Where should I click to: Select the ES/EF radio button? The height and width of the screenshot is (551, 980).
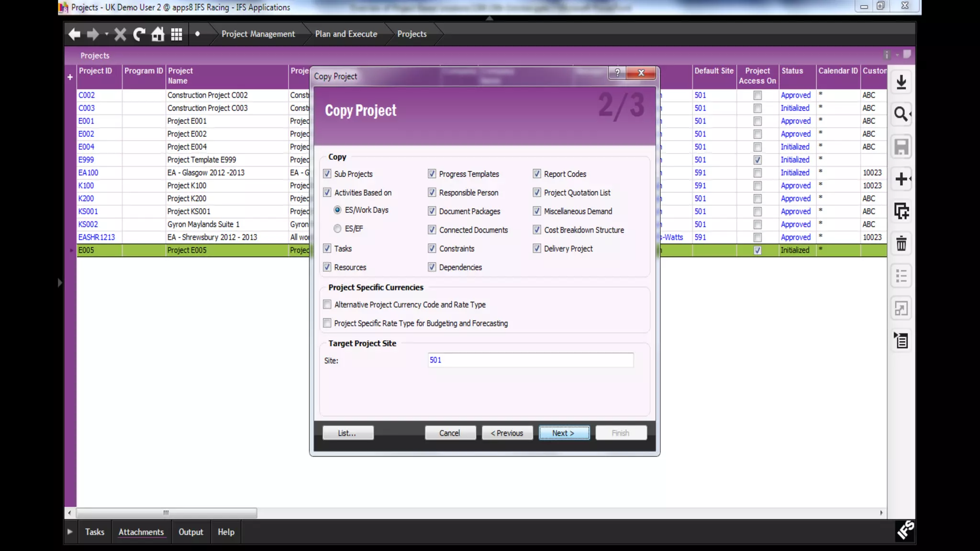coord(337,229)
